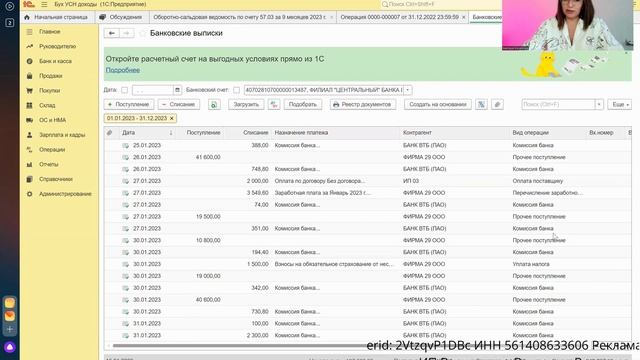Follow the Подробнее link in banner

(123, 70)
